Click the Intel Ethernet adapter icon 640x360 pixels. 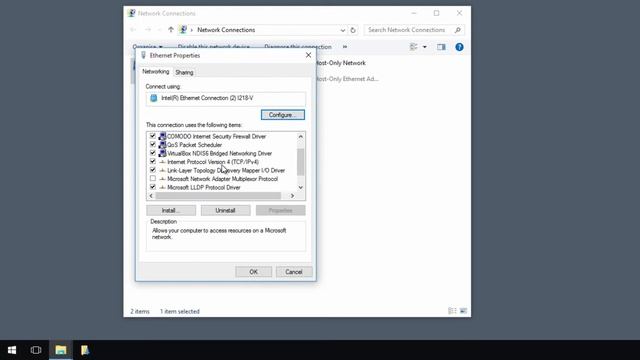click(x=153, y=98)
